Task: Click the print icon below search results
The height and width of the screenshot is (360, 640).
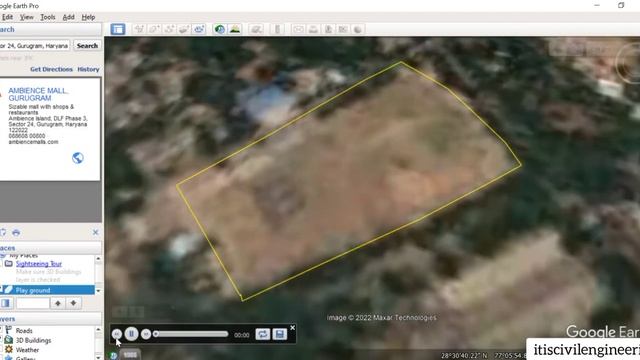Action: pyautogui.click(x=16, y=232)
